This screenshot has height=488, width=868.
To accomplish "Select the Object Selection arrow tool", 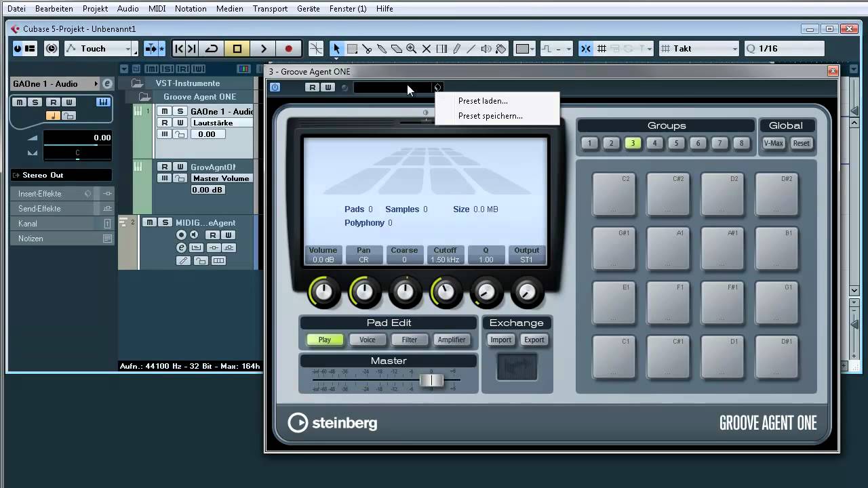I will point(336,49).
